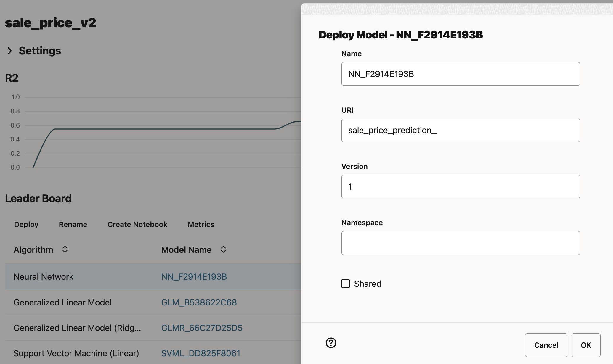Click the URI input field
The height and width of the screenshot is (364, 613).
click(460, 130)
